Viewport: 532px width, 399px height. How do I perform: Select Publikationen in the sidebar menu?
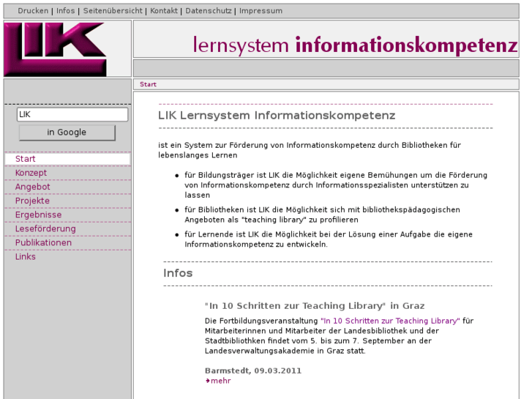click(x=67, y=242)
